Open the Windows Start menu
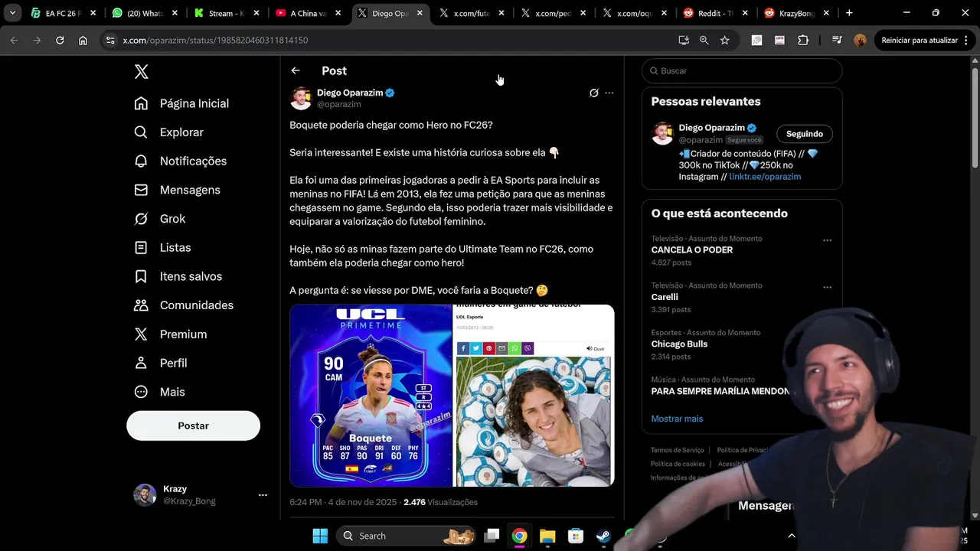Image resolution: width=980 pixels, height=551 pixels. click(320, 536)
